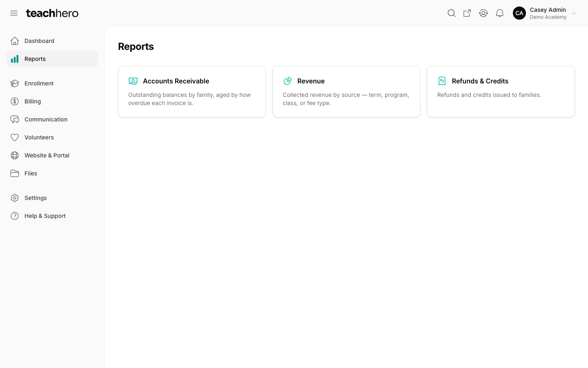Click the Casey Admin user name
This screenshot has width=588, height=368.
[548, 10]
